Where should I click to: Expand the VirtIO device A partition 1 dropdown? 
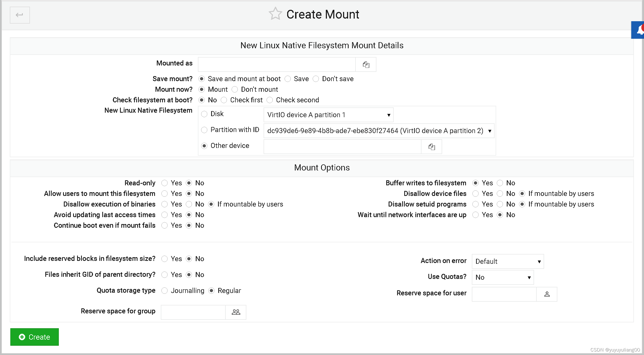pos(328,115)
